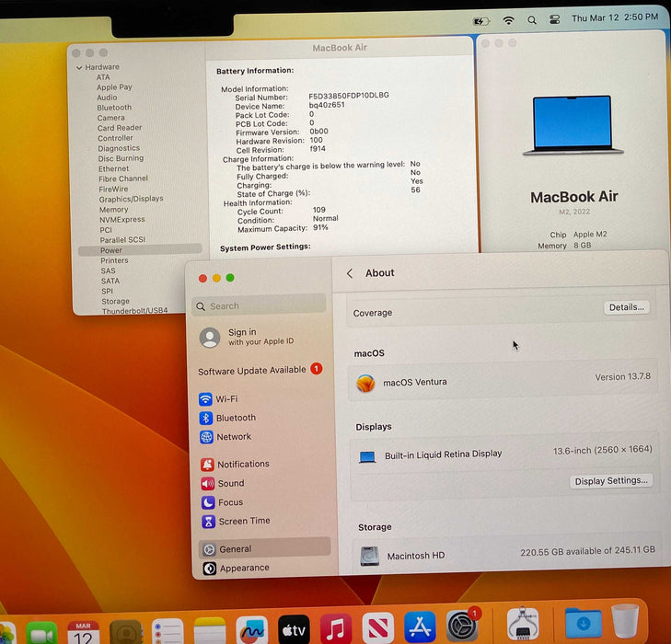671x644 pixels.
Task: Open Bluetooth in the System Settings sidebar
Action: [x=227, y=418]
